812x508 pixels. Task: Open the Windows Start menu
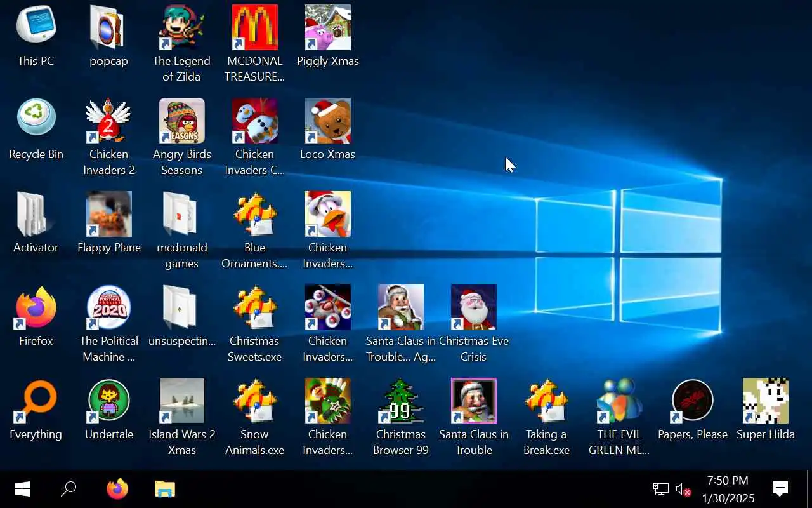(23, 489)
